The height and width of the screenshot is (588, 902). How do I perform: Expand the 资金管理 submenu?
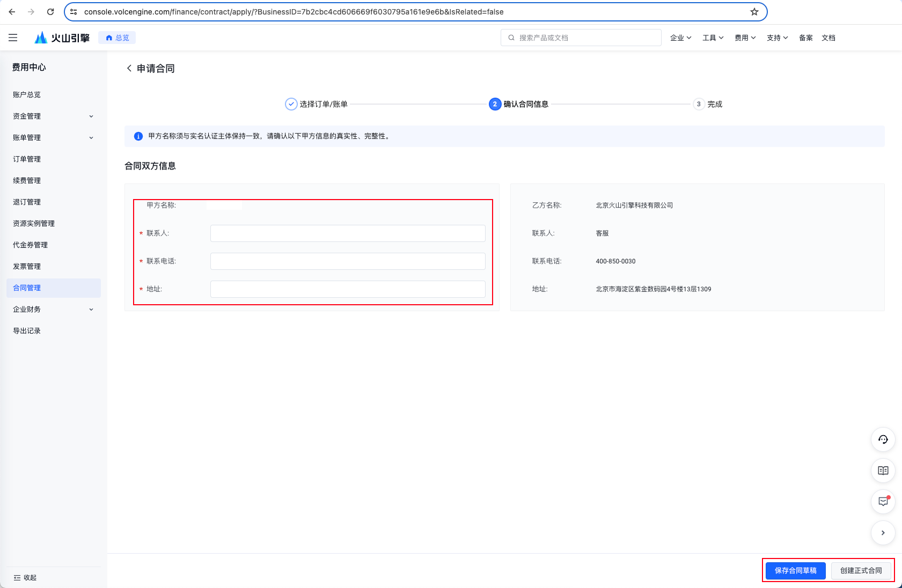click(x=91, y=116)
